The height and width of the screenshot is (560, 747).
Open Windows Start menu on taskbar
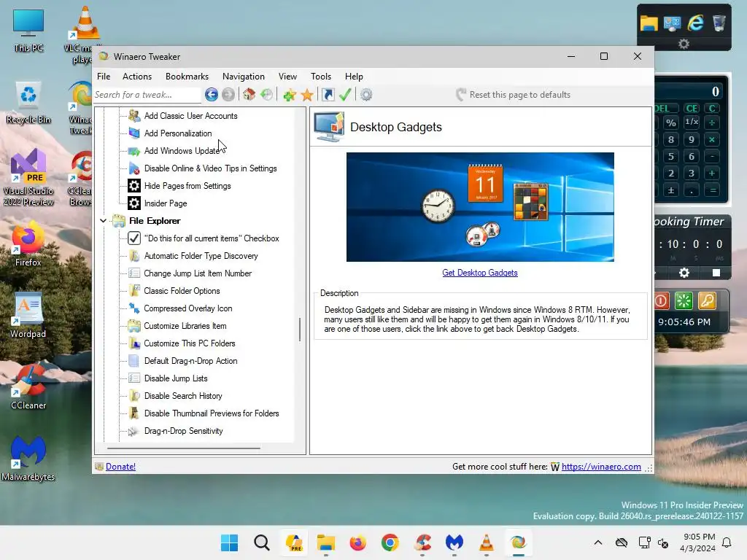pos(229,542)
